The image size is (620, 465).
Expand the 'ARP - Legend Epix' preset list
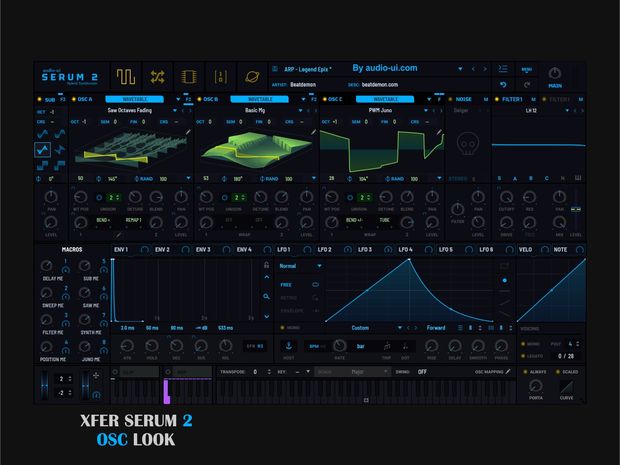(462, 68)
